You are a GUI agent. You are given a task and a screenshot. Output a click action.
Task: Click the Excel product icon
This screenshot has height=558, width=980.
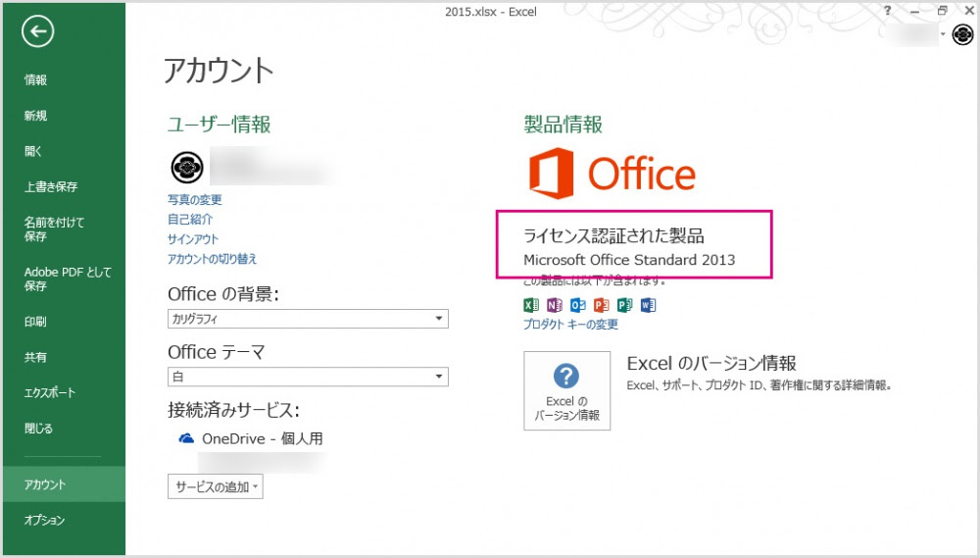tap(530, 305)
